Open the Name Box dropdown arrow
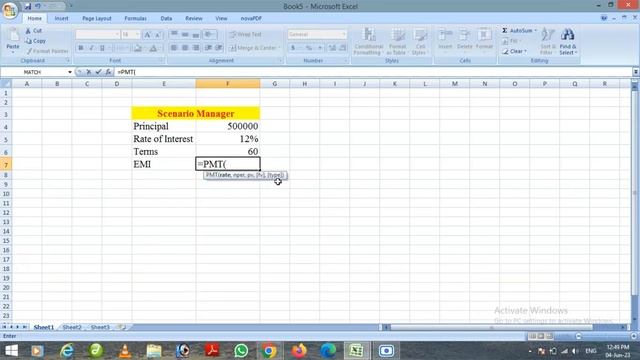Image resolution: width=640 pixels, height=360 pixels. coord(70,72)
